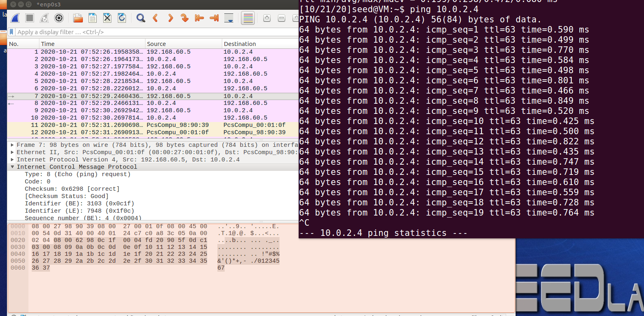Select packet 11 from PcsCompu_98:90:39
Viewport: 644px width, 316px height.
click(153, 125)
